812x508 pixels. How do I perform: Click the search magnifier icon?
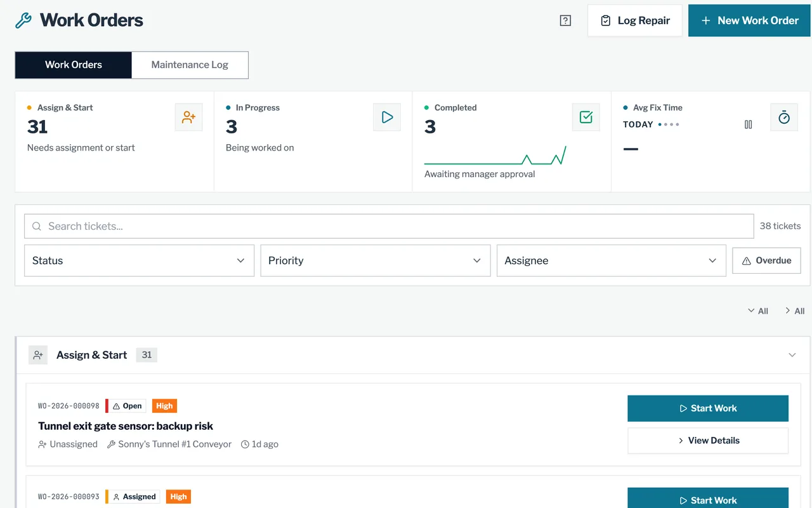tap(37, 226)
